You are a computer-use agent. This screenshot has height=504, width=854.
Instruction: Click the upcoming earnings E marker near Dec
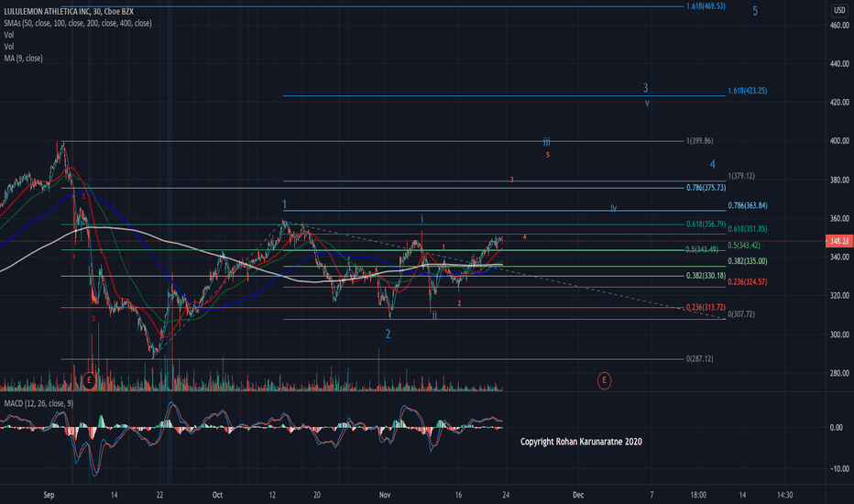[x=604, y=380]
